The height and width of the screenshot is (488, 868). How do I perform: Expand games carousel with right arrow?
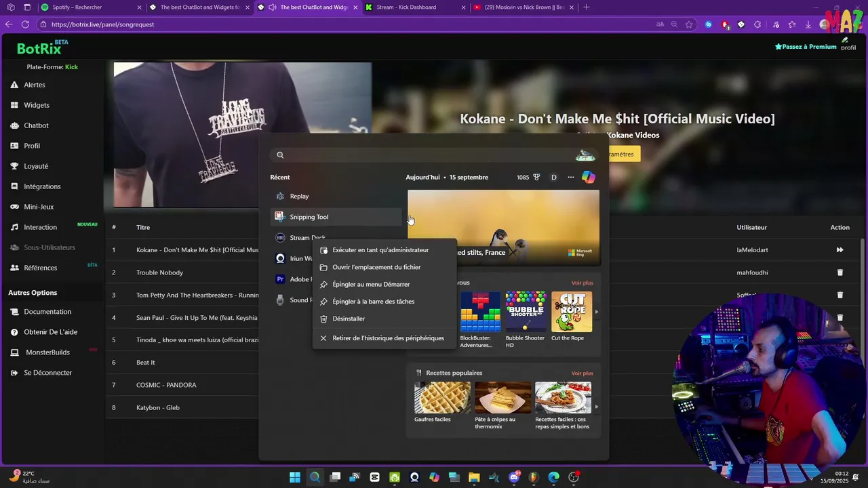(x=597, y=312)
